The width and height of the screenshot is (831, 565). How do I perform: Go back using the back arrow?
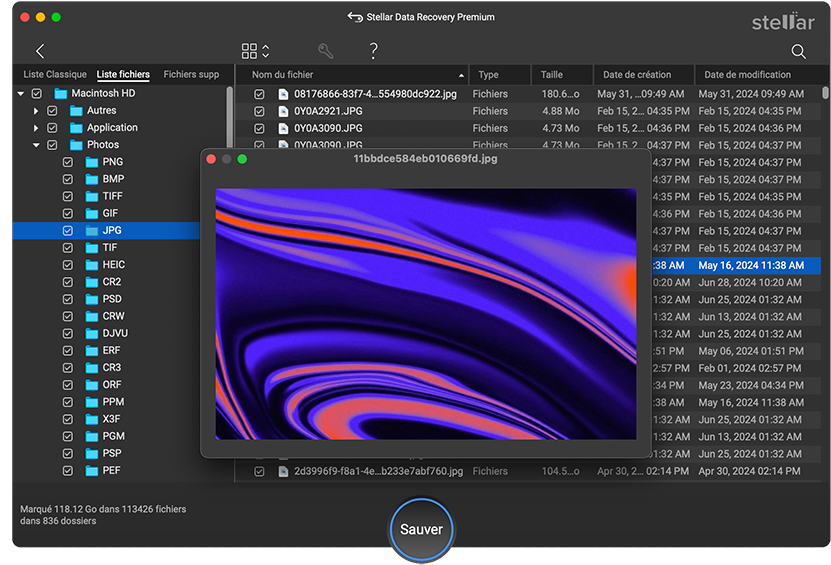(40, 51)
